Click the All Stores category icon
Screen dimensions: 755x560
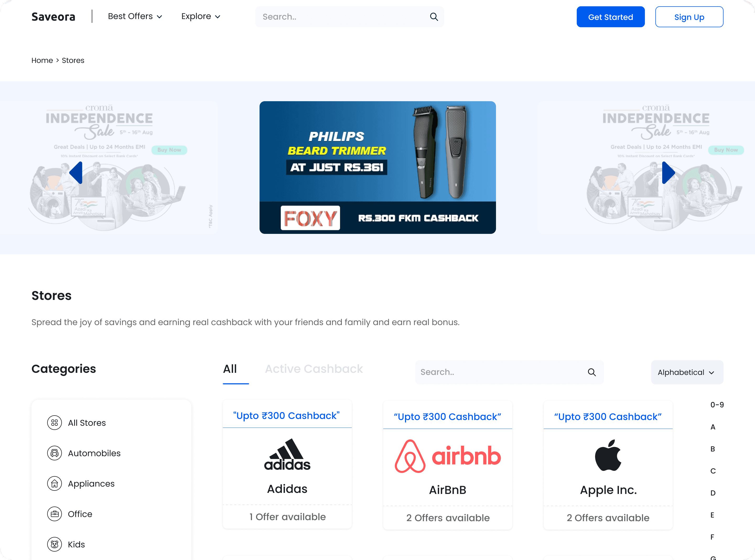[x=54, y=423]
